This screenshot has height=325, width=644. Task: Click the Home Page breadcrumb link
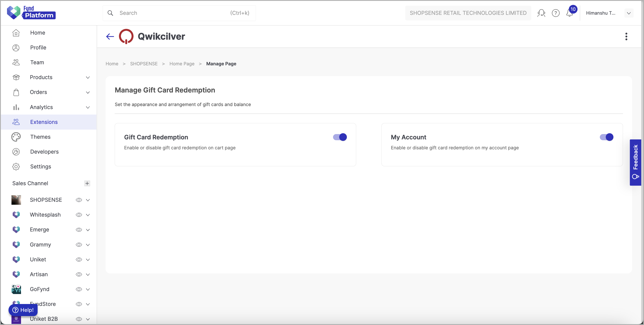point(182,64)
